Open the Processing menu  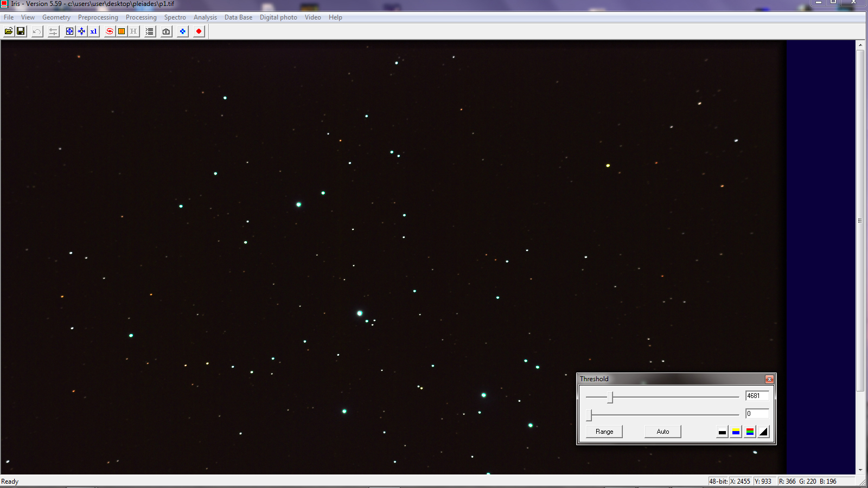coord(141,17)
